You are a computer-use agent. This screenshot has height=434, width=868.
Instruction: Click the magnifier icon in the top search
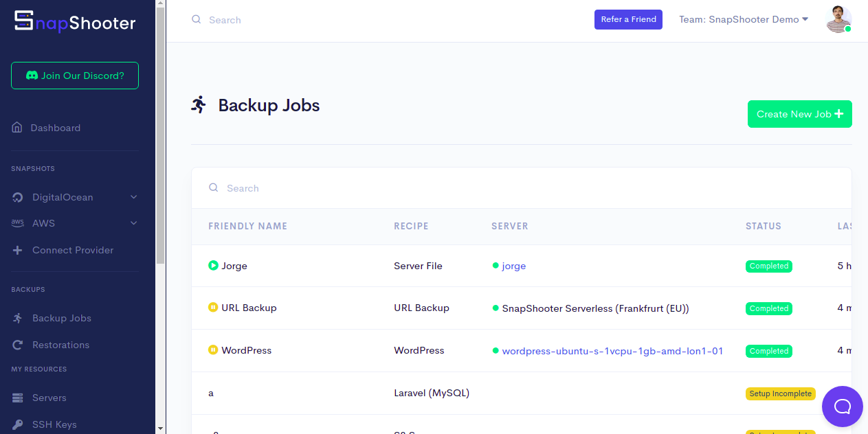tap(197, 20)
